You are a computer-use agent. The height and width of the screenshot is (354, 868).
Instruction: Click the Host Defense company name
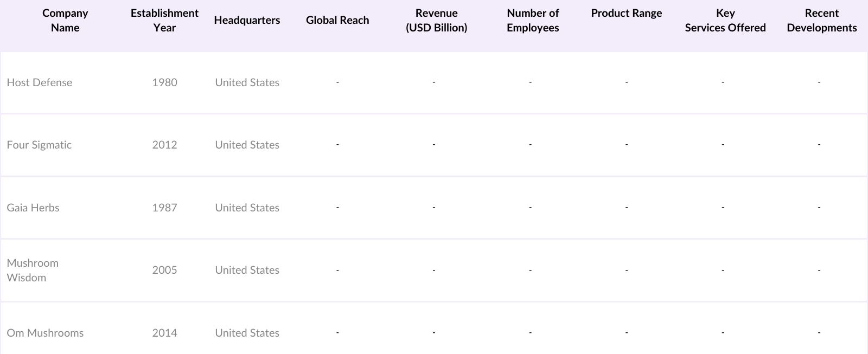pos(40,82)
